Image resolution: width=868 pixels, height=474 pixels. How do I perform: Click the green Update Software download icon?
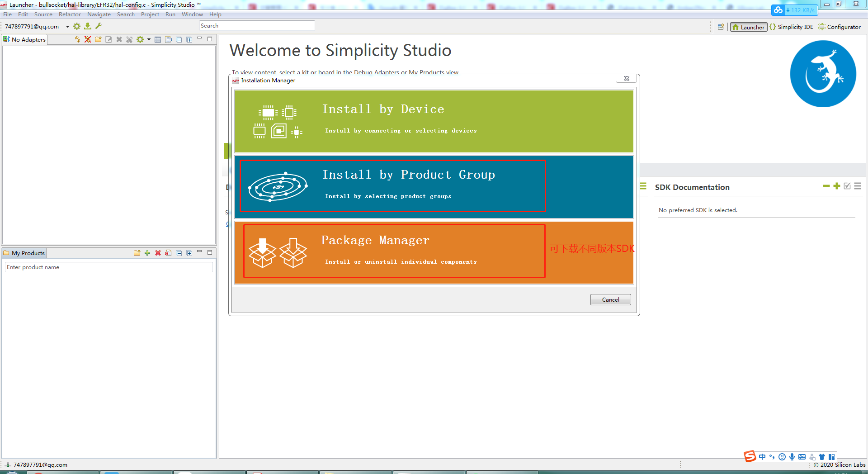click(88, 26)
